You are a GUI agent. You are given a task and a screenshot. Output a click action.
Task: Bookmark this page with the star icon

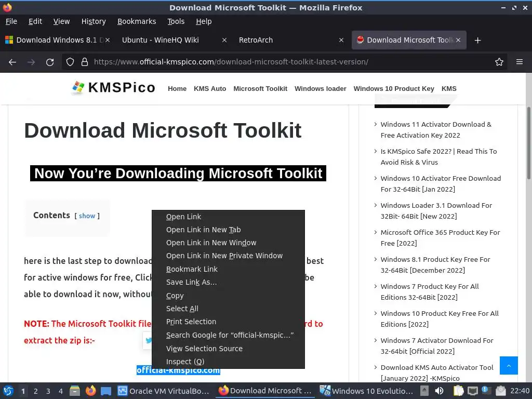point(499,62)
